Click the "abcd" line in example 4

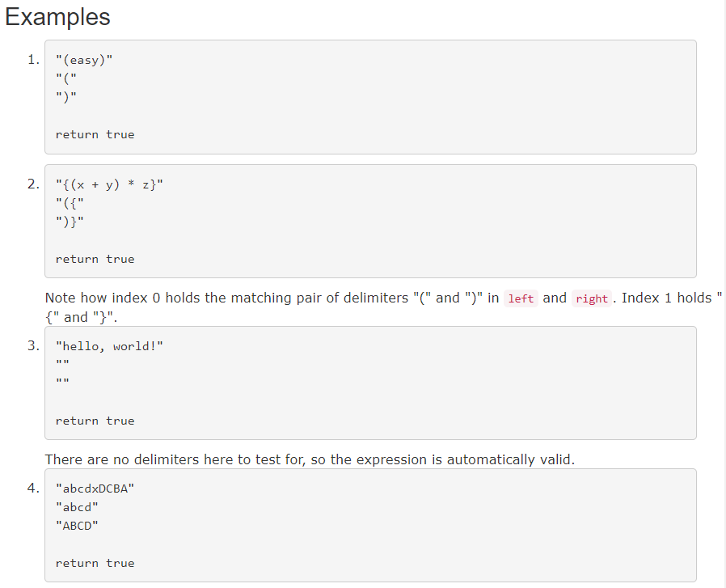(x=78, y=506)
